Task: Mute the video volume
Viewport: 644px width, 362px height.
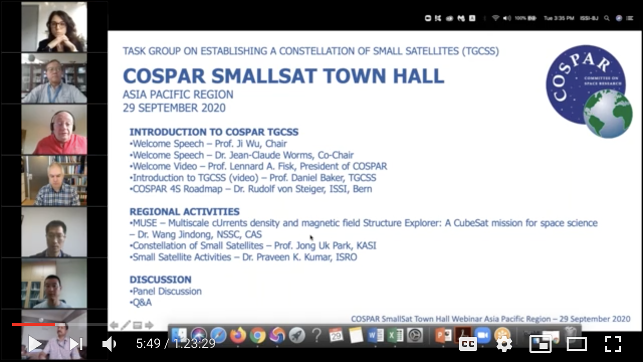Action: (110, 344)
